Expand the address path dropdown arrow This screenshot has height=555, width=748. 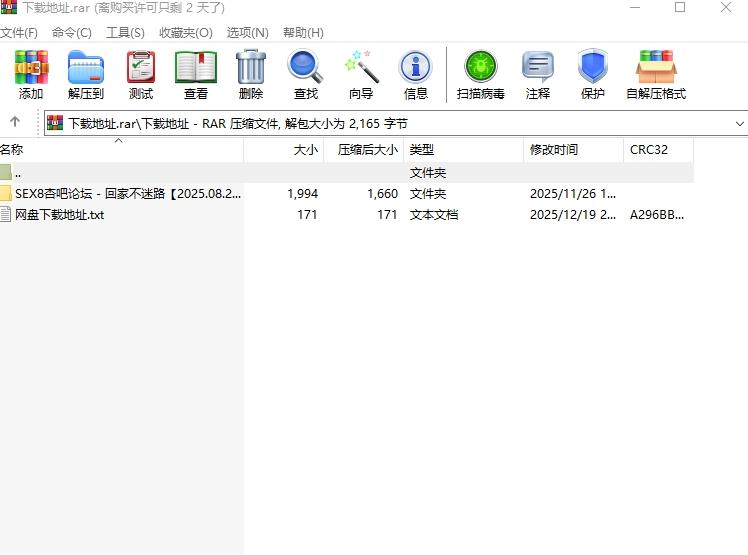(x=740, y=123)
